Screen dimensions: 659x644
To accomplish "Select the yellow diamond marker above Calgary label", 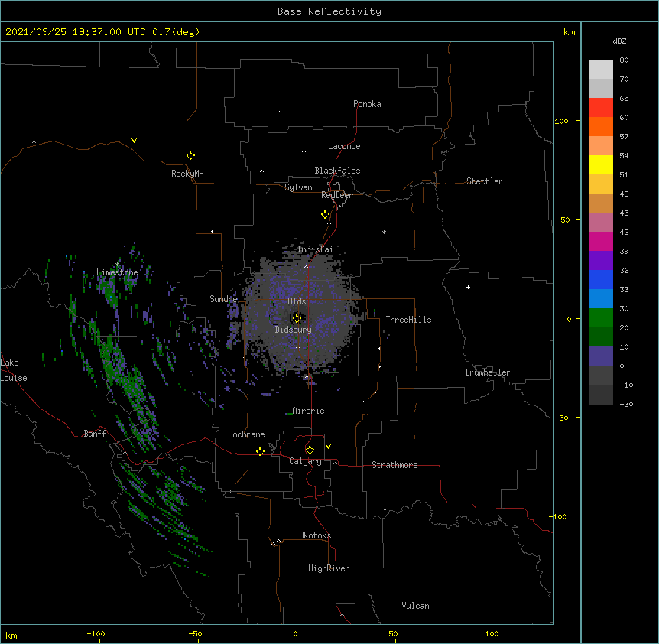I will 310,450.
